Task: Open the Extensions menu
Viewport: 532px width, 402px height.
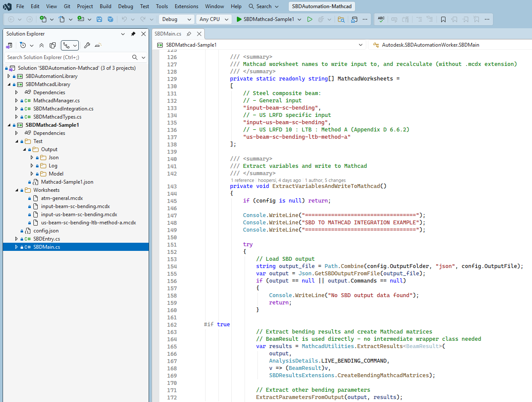Action: [186, 6]
